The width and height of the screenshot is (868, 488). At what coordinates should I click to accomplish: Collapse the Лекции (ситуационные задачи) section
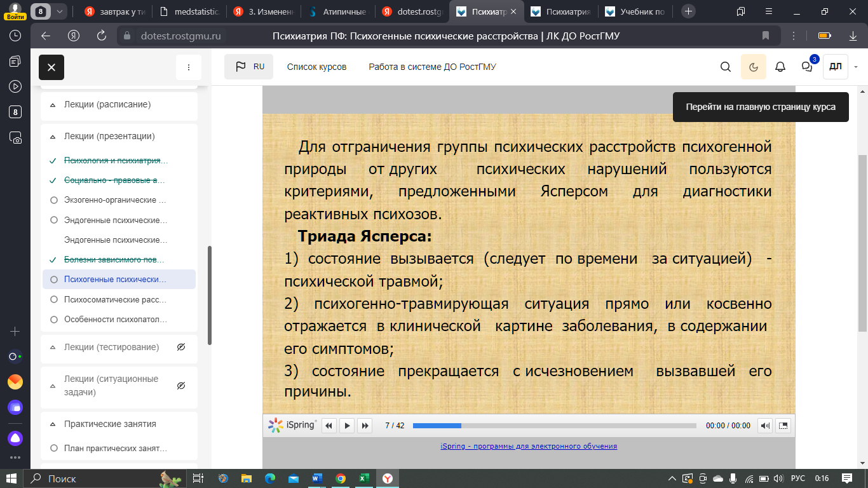[53, 386]
